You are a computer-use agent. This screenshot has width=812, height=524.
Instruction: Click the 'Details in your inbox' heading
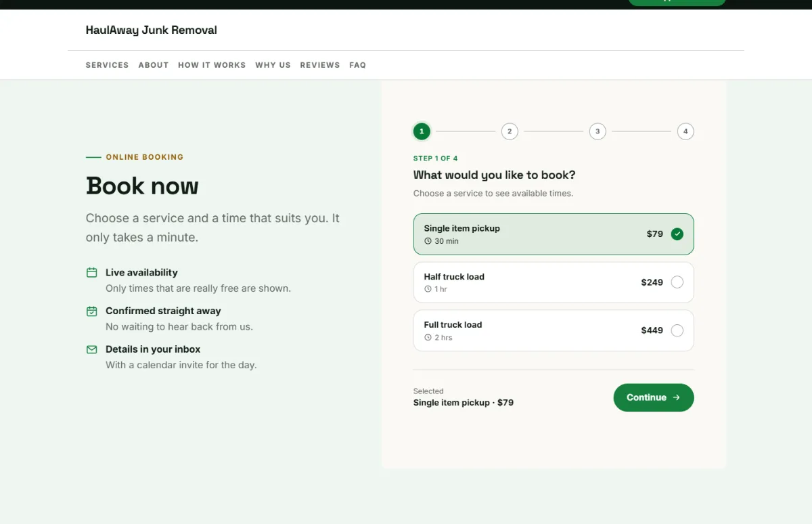[153, 349]
